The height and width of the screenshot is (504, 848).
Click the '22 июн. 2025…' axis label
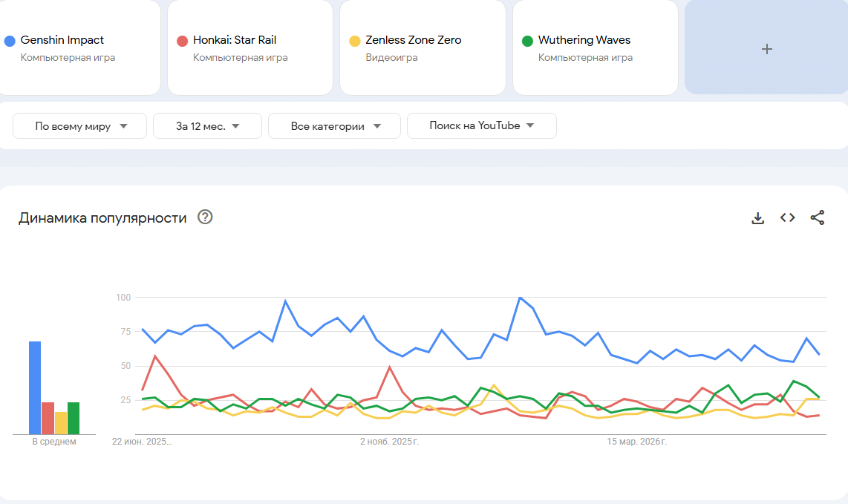[x=143, y=441]
